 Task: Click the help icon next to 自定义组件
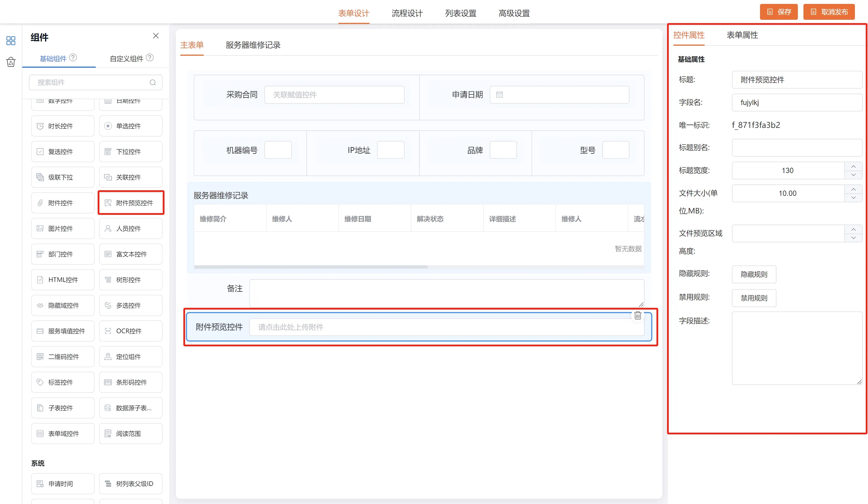click(x=149, y=58)
